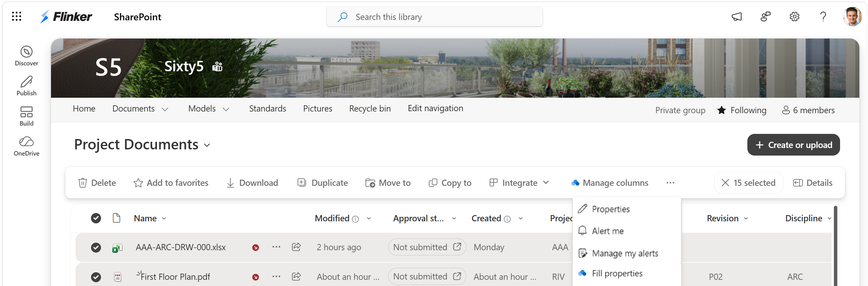Open the Recycle bin

[x=370, y=109]
